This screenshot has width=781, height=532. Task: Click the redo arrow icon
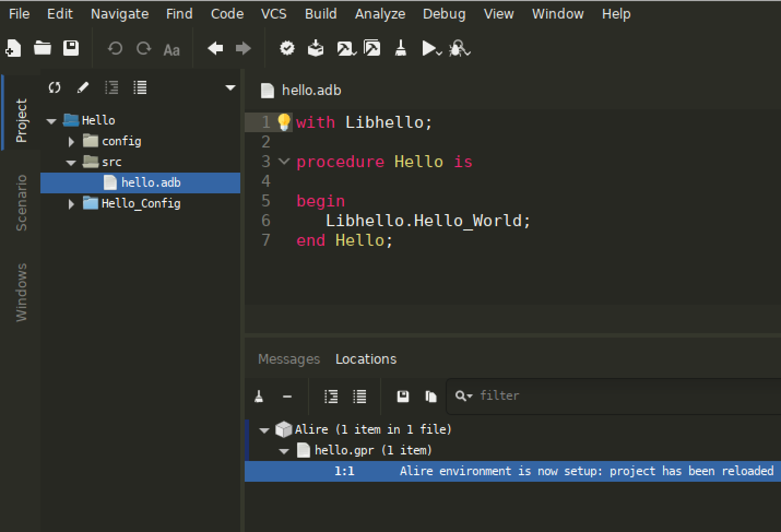[x=144, y=49]
